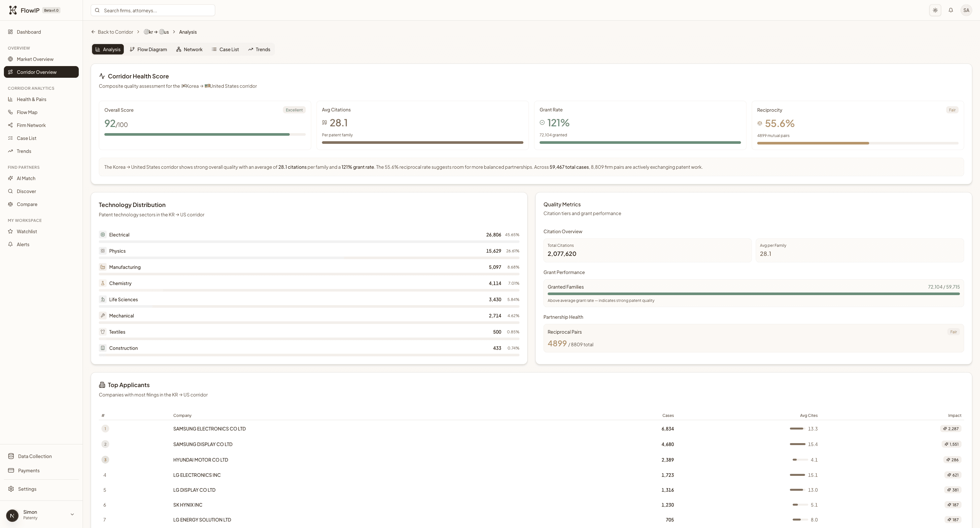Expand the Simon account chevron
Screen dimensions: 980x528
(x=72, y=514)
